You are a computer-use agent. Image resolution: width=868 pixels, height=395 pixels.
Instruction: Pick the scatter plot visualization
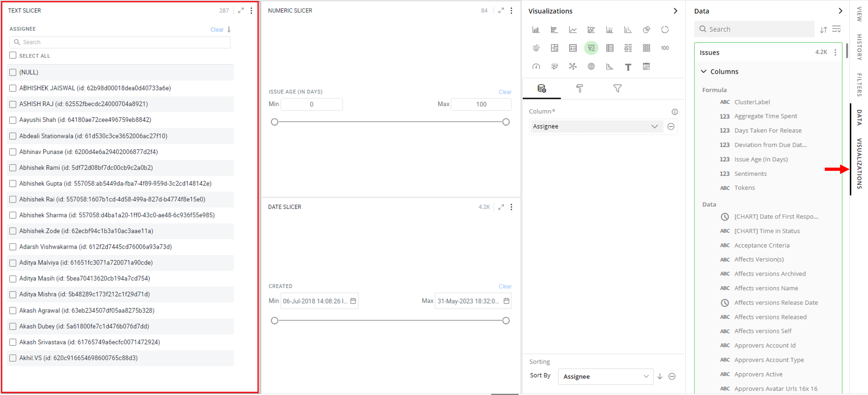(x=628, y=30)
